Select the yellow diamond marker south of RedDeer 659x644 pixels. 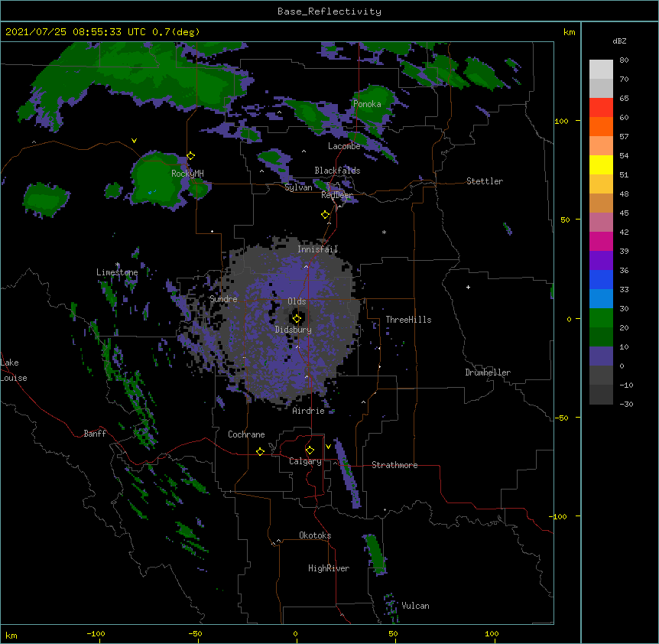pyautogui.click(x=326, y=215)
